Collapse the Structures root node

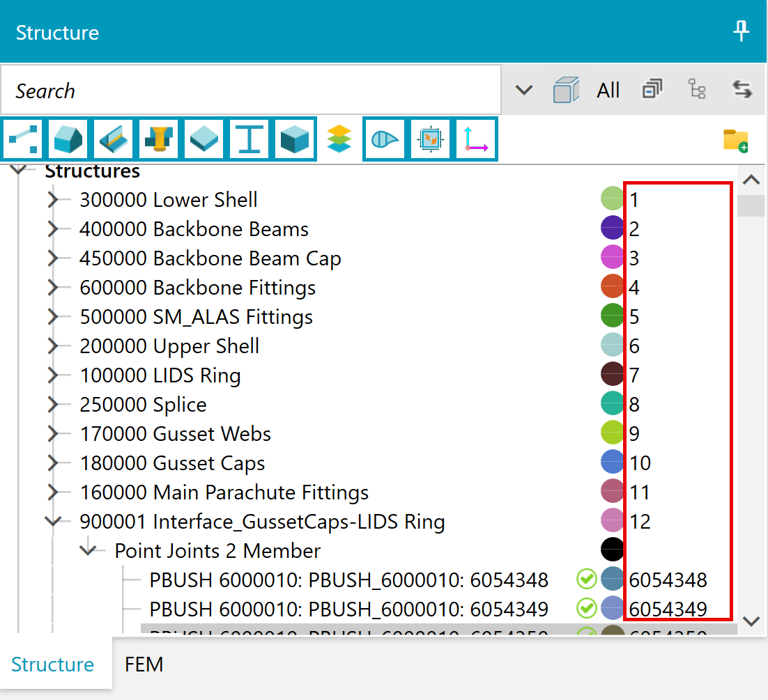[x=19, y=171]
